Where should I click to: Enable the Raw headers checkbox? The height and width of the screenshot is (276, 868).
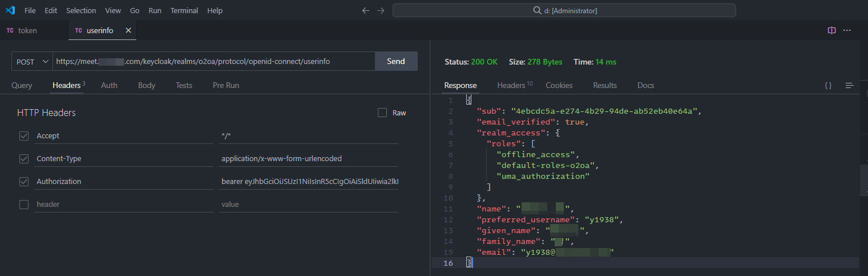tap(382, 113)
